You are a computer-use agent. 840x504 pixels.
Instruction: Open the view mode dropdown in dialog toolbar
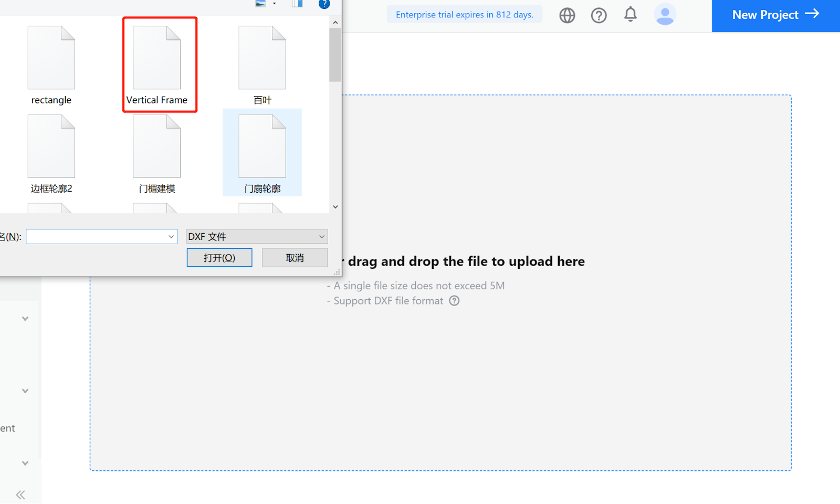click(274, 3)
